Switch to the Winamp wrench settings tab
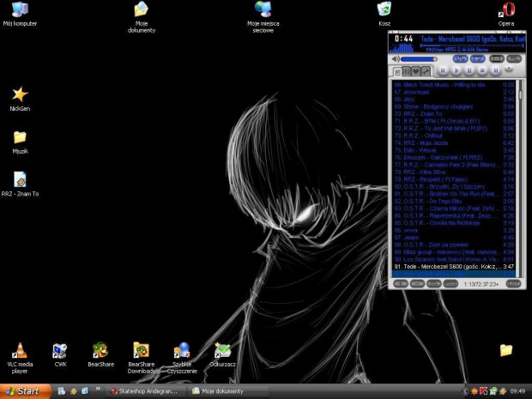This screenshot has width=532, height=399. (426, 71)
